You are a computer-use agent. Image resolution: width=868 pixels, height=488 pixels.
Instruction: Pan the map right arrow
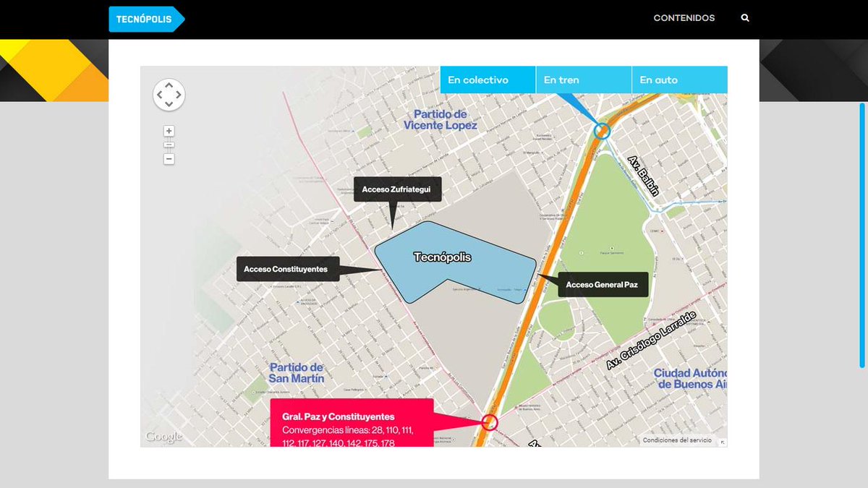tap(179, 95)
